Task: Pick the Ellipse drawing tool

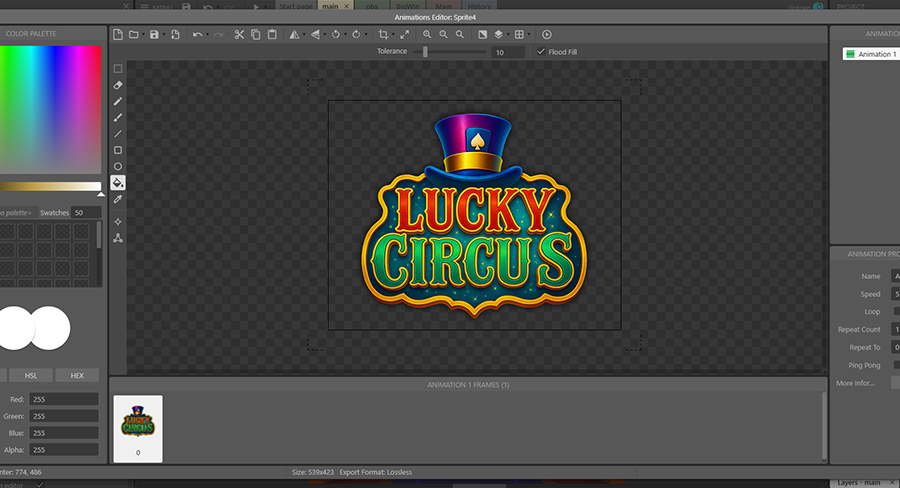Action: 118,166
